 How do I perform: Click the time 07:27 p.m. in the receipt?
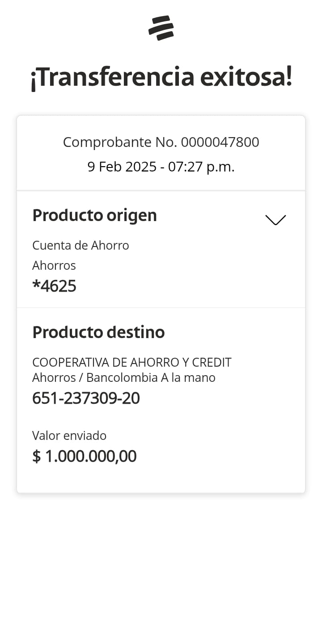tap(201, 167)
